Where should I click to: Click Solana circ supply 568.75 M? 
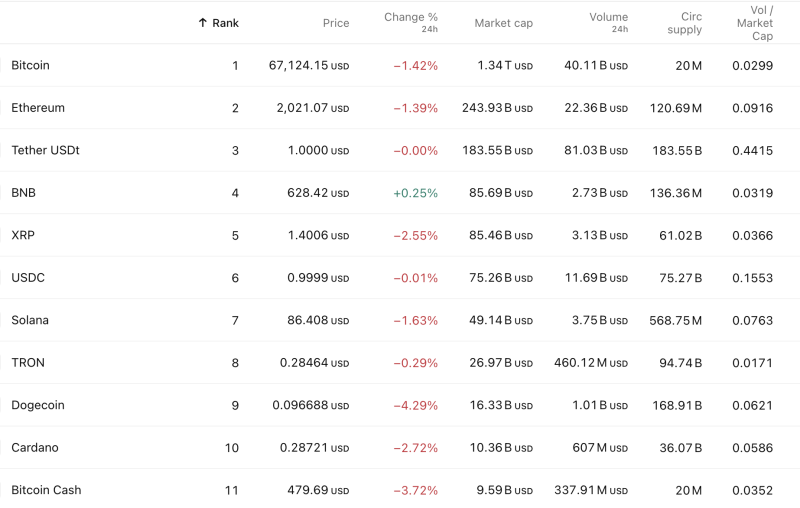click(676, 320)
